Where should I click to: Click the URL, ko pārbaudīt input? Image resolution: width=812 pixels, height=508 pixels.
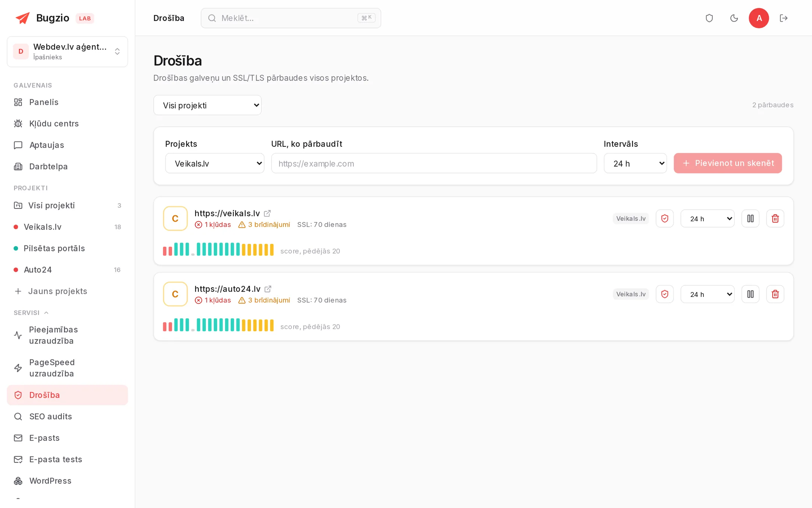[434, 163]
